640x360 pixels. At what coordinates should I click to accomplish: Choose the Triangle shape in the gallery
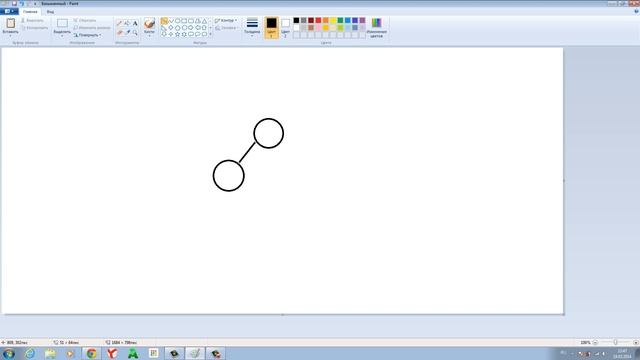pyautogui.click(x=204, y=21)
